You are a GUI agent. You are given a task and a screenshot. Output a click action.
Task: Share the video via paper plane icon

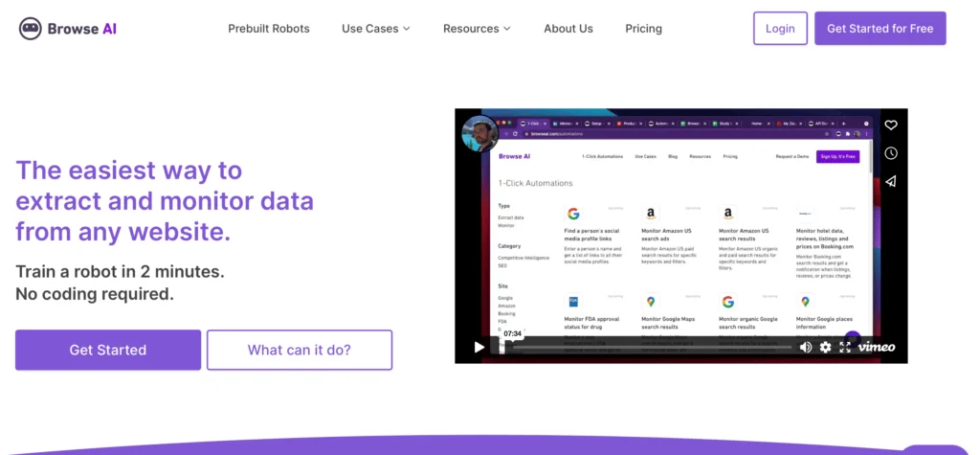pyautogui.click(x=891, y=181)
